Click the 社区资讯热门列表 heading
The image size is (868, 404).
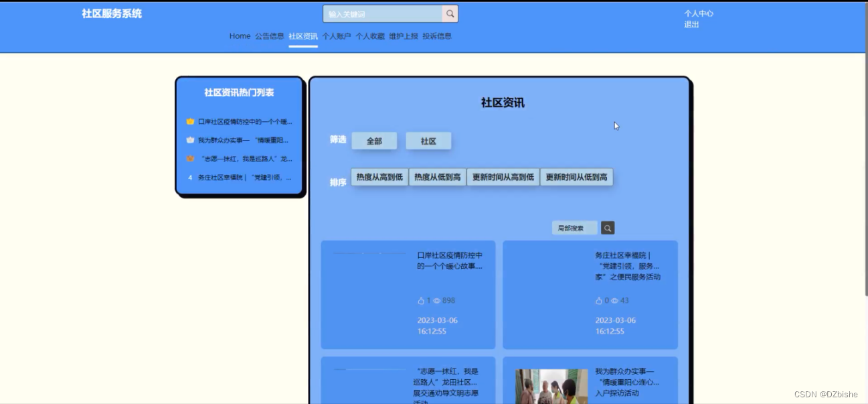tap(239, 92)
